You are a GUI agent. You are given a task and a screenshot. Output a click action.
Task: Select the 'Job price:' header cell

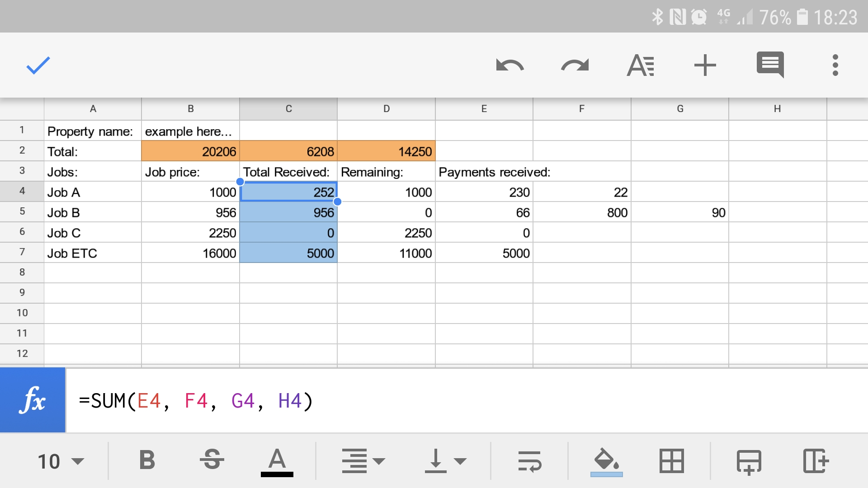(190, 171)
